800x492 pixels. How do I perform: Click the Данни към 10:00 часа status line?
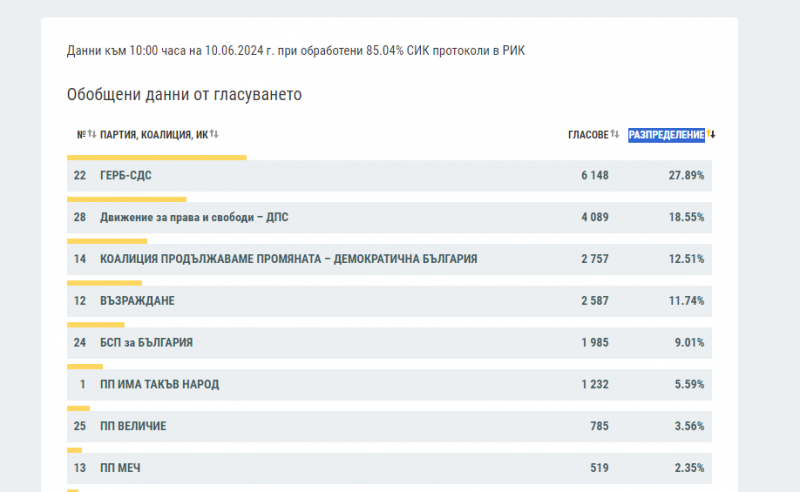tap(296, 51)
